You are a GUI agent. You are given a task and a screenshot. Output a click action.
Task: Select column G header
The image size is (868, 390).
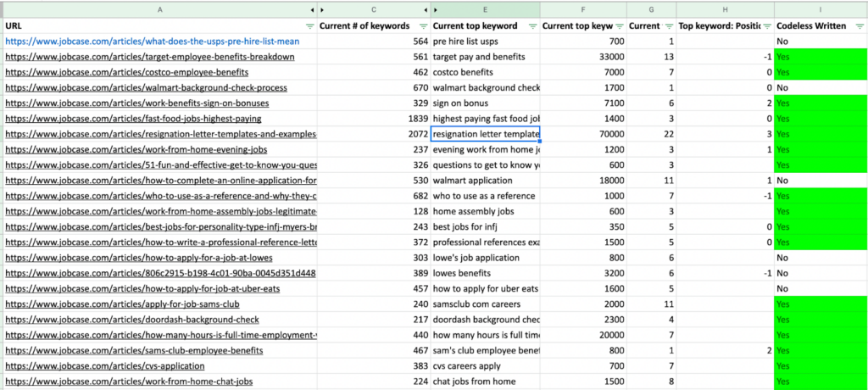pos(651,10)
